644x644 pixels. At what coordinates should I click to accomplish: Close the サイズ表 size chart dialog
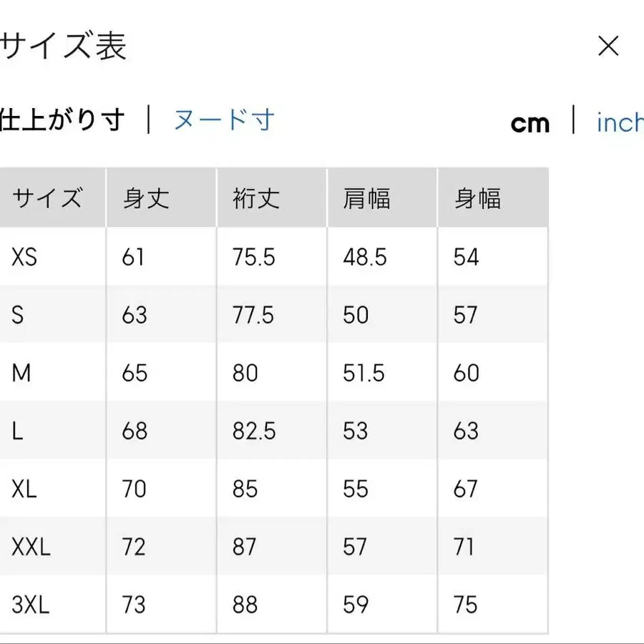[609, 46]
